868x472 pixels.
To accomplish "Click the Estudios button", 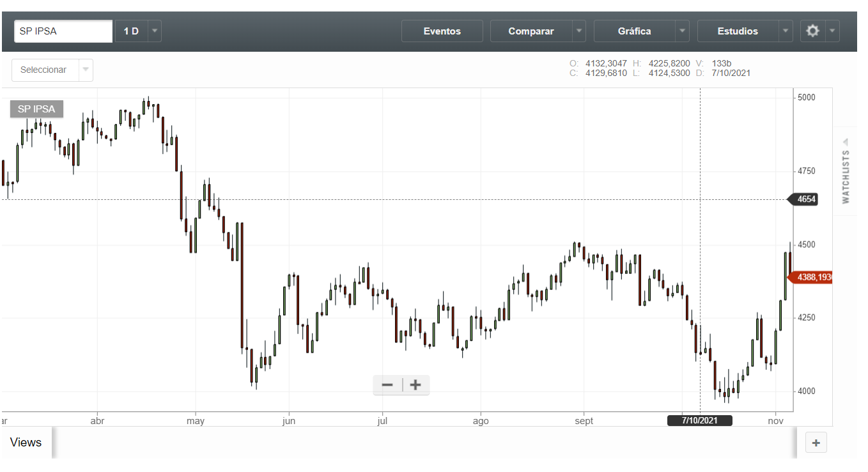I will (x=738, y=31).
